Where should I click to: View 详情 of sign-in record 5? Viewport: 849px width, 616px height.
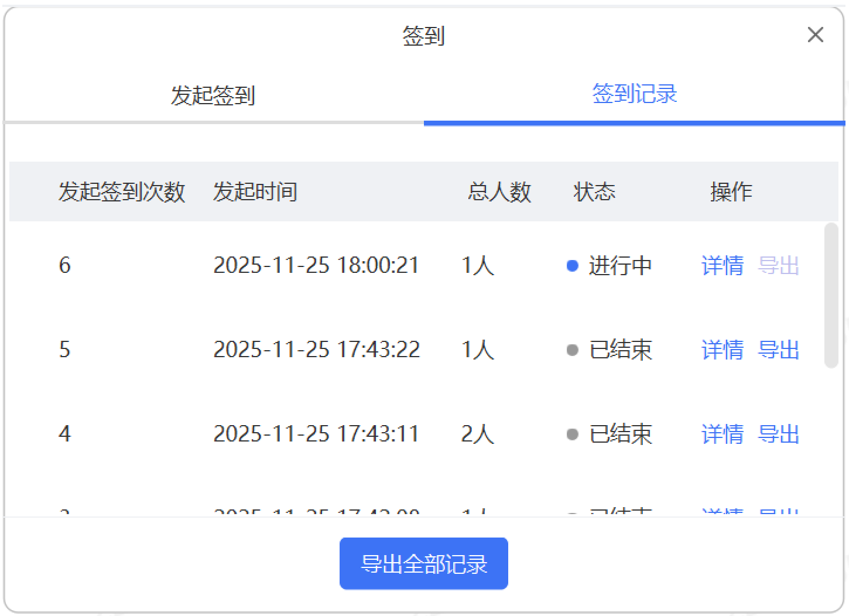722,350
